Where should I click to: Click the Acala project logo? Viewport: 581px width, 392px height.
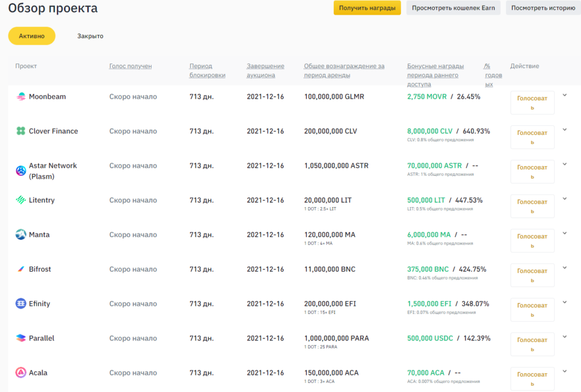pyautogui.click(x=20, y=373)
